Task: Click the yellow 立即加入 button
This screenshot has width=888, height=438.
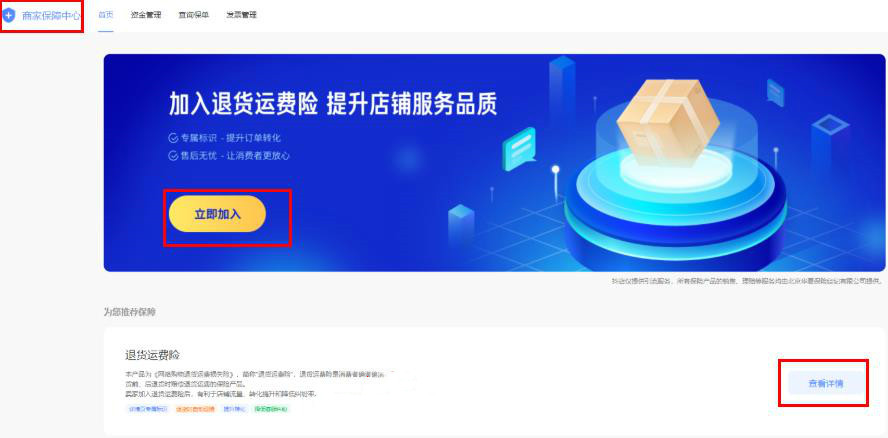Action: [x=217, y=214]
